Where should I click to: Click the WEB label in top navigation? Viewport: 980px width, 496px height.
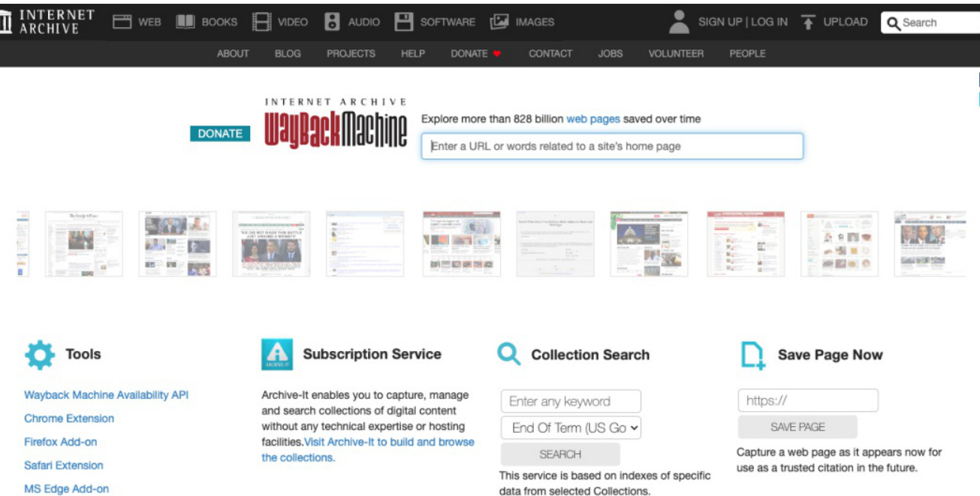pos(149,23)
